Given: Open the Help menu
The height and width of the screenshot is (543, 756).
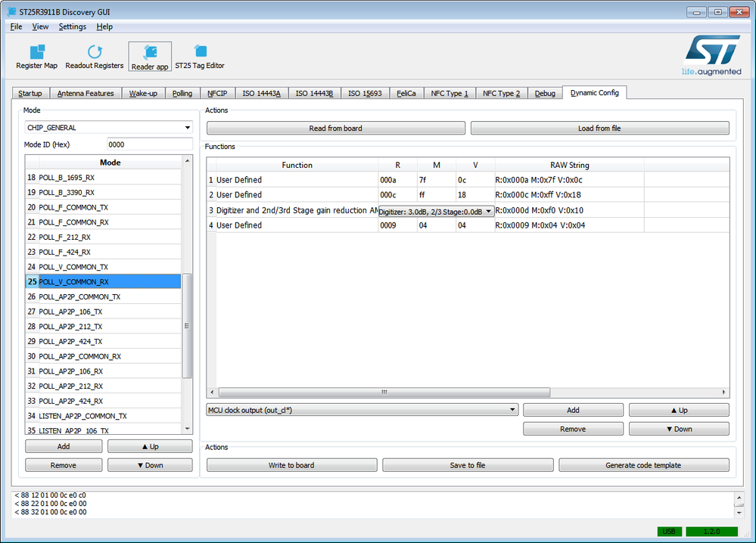Looking at the screenshot, I should pyautogui.click(x=104, y=26).
